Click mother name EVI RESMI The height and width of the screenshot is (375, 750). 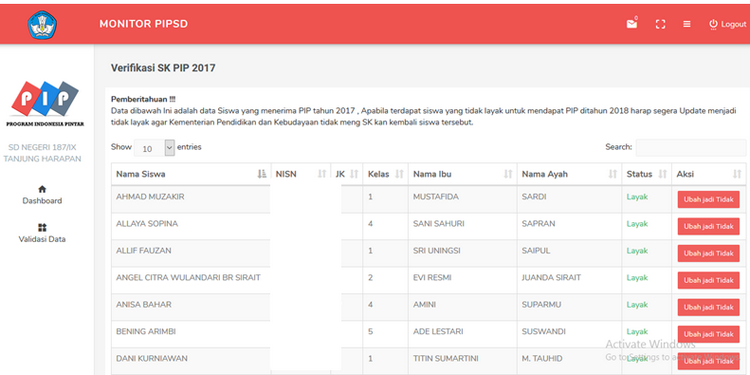tap(432, 277)
